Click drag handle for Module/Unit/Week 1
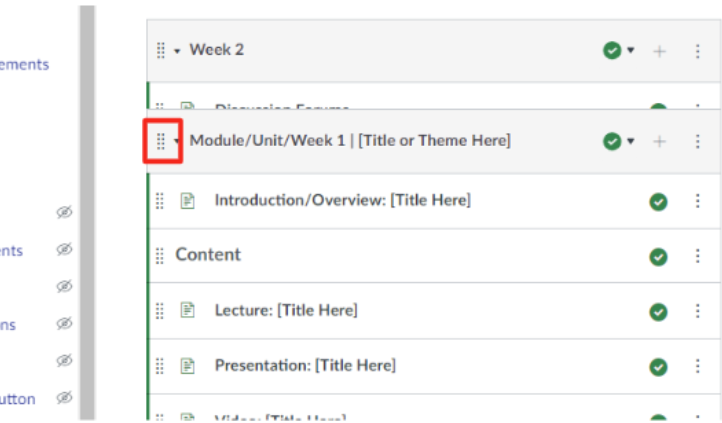Screen dimensions: 722x423 [x=162, y=141]
